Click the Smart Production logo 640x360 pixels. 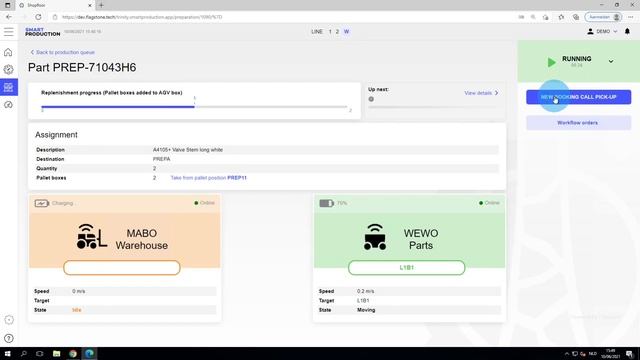[x=42, y=32]
